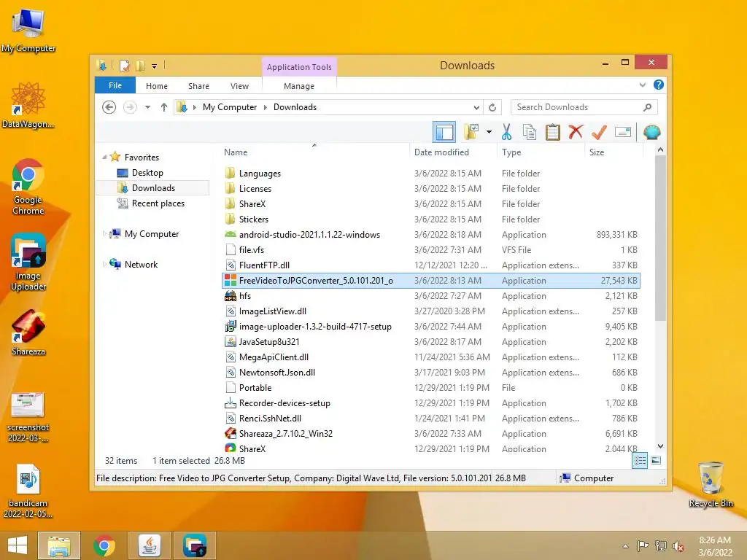Select the Recycle Bin desktop icon

coord(711,484)
